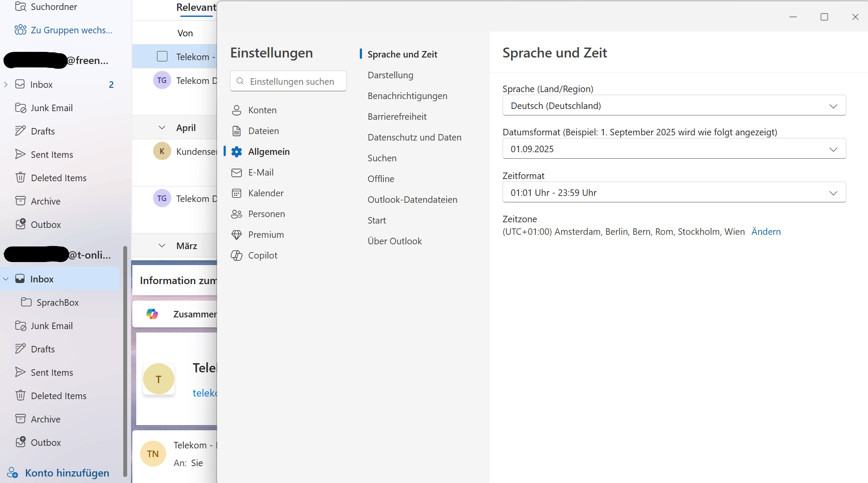Open the Konten person icon
Screen dimensions: 868x483
click(x=237, y=110)
